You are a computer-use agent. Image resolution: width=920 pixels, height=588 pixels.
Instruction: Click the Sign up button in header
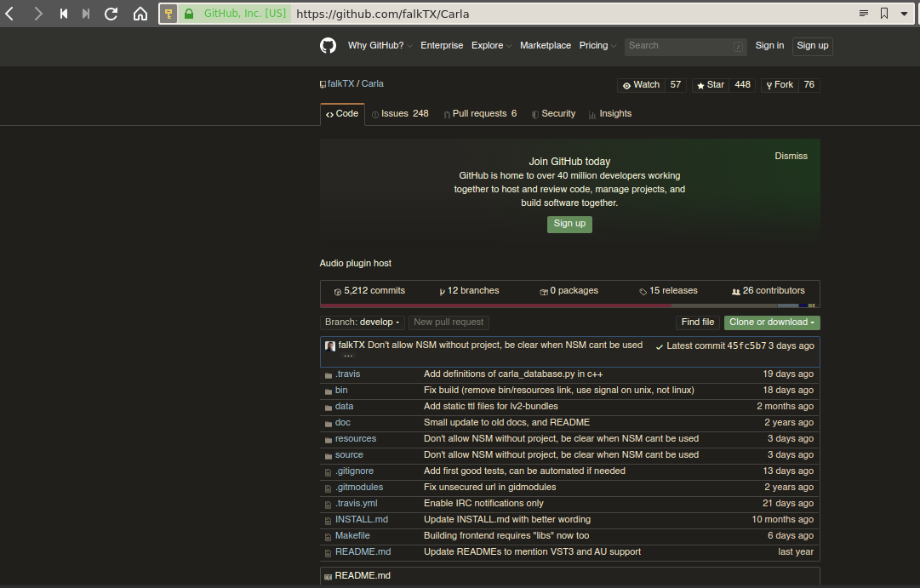pyautogui.click(x=812, y=46)
